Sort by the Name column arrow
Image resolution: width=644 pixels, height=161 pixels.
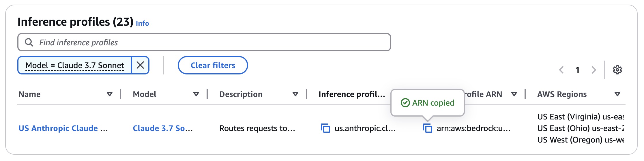[x=109, y=94]
